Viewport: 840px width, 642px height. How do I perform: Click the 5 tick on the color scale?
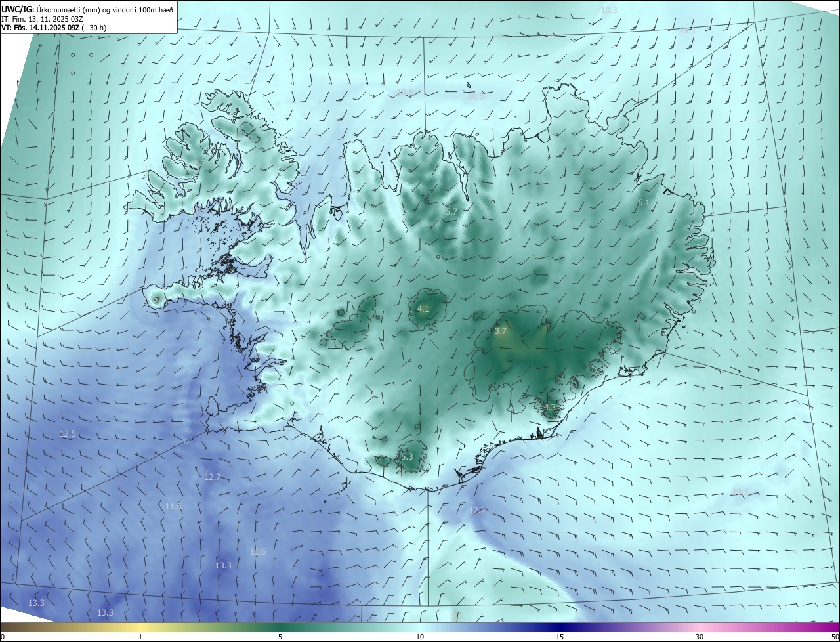pyautogui.click(x=280, y=637)
